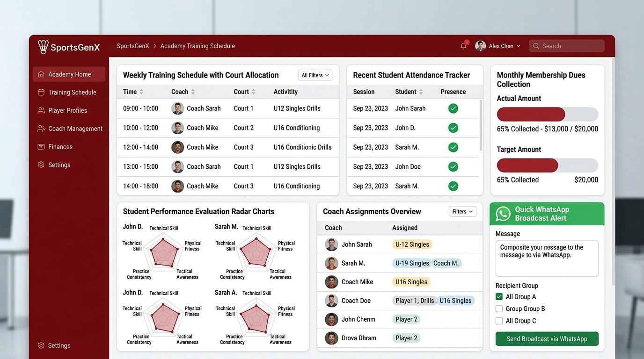
Task: Click SportsGenX breadcrumb link
Action: click(133, 46)
